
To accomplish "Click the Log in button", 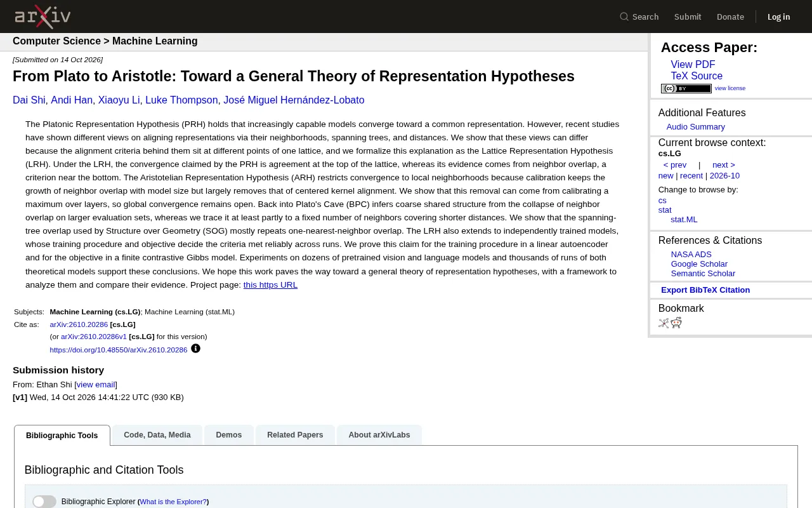I will coord(778,17).
